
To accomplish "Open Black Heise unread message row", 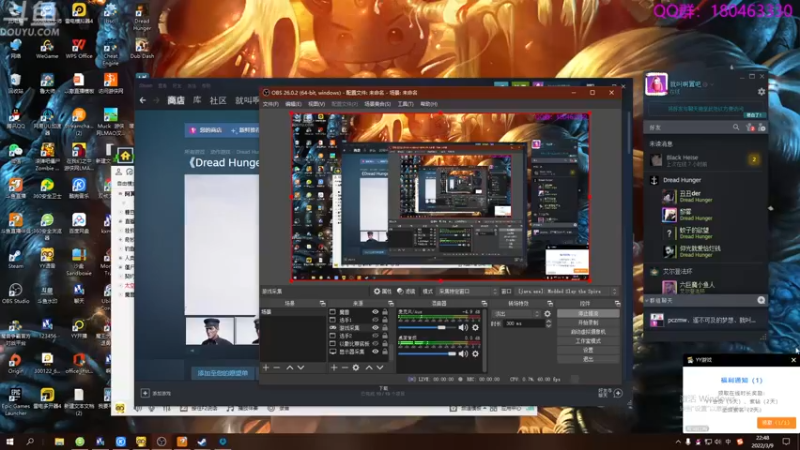I will point(705,160).
